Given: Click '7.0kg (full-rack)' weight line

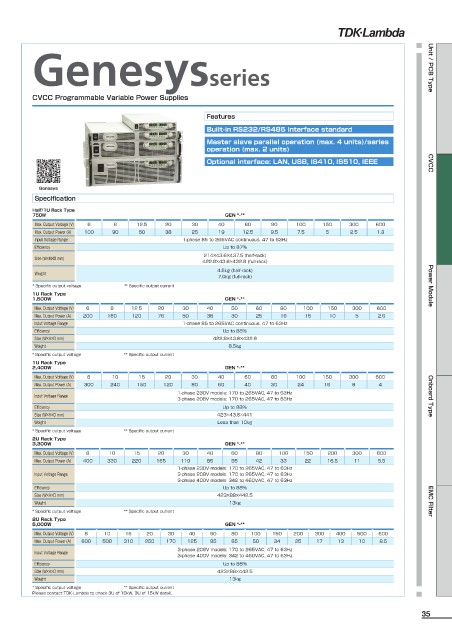Looking at the screenshot, I should click(x=235, y=277).
